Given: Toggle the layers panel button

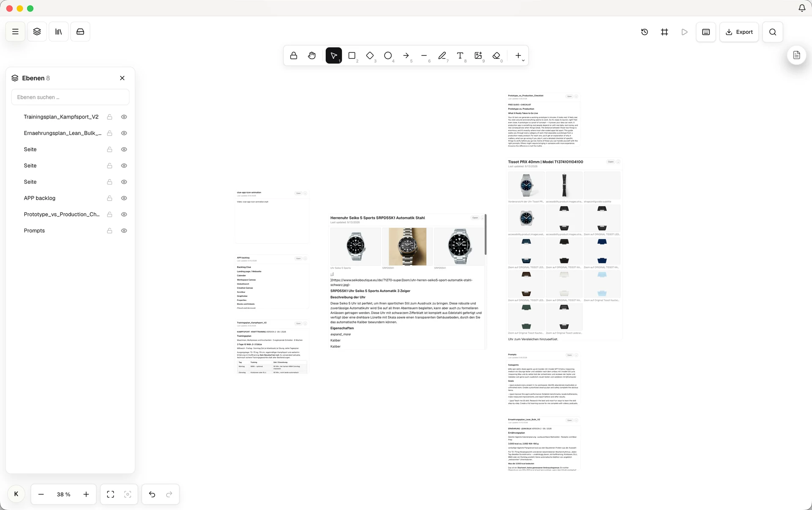Looking at the screenshot, I should click(x=37, y=32).
